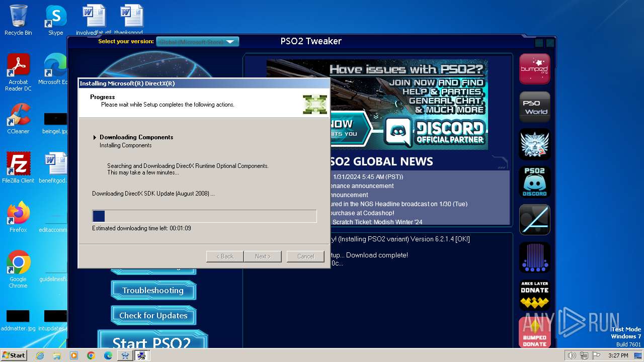Click the volume icon in the system tray
644x362 pixels.
[x=572, y=355]
